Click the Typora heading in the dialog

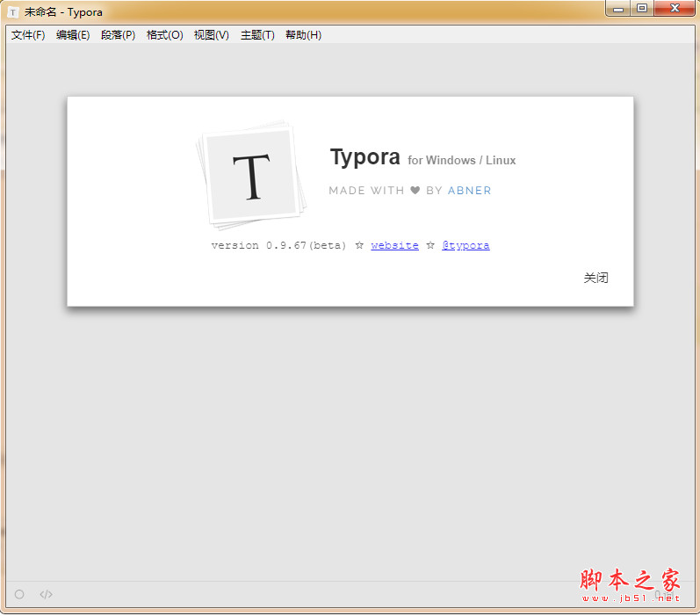pyautogui.click(x=364, y=157)
